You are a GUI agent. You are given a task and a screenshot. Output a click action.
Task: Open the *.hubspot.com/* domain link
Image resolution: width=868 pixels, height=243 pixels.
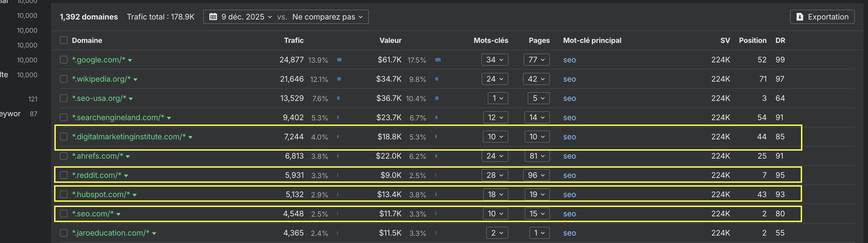[x=101, y=194]
